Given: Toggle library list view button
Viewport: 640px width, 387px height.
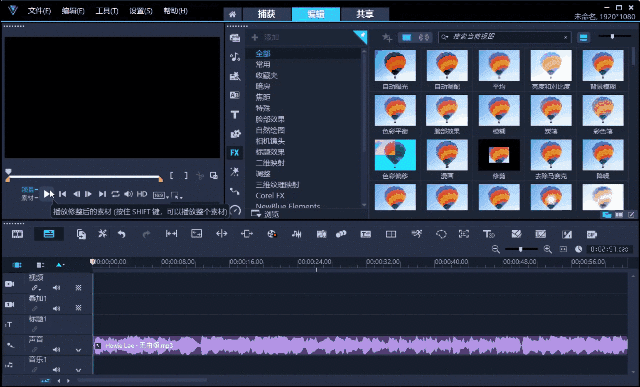Looking at the screenshot, I should [x=584, y=38].
